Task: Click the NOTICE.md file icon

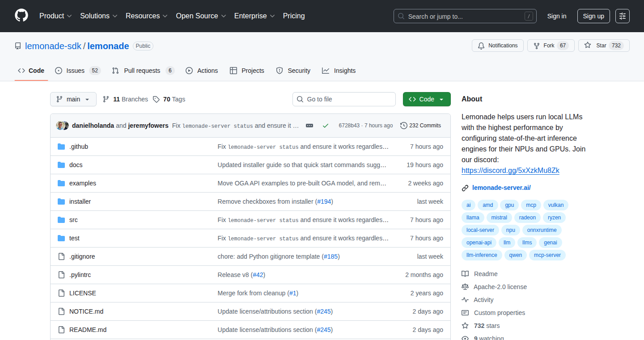Action: pyautogui.click(x=61, y=311)
